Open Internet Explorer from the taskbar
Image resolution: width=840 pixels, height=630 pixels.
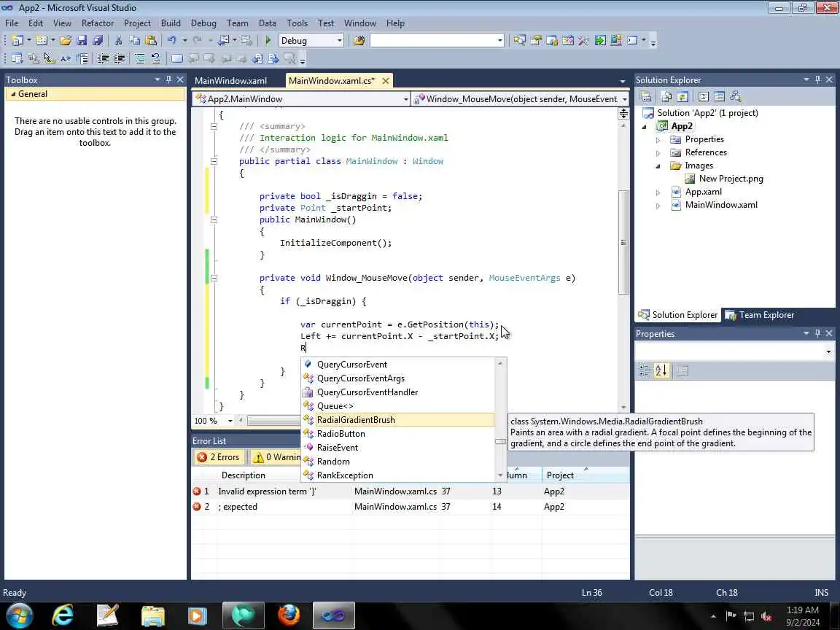point(62,615)
